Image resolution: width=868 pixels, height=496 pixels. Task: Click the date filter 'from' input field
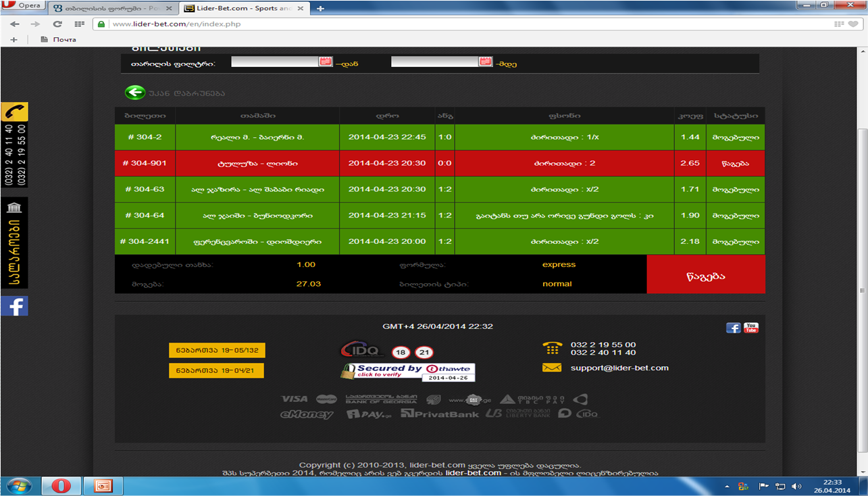[x=275, y=61]
